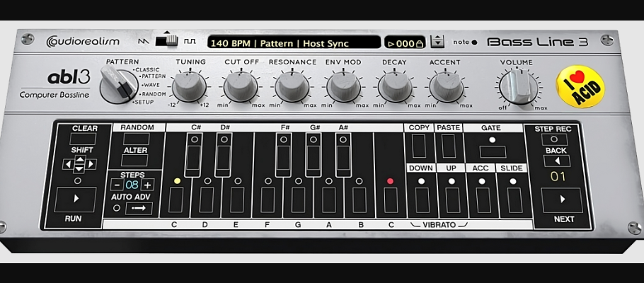Click the steps value 08 display
Image resolution: width=644 pixels, height=283 pixels.
[x=132, y=185]
